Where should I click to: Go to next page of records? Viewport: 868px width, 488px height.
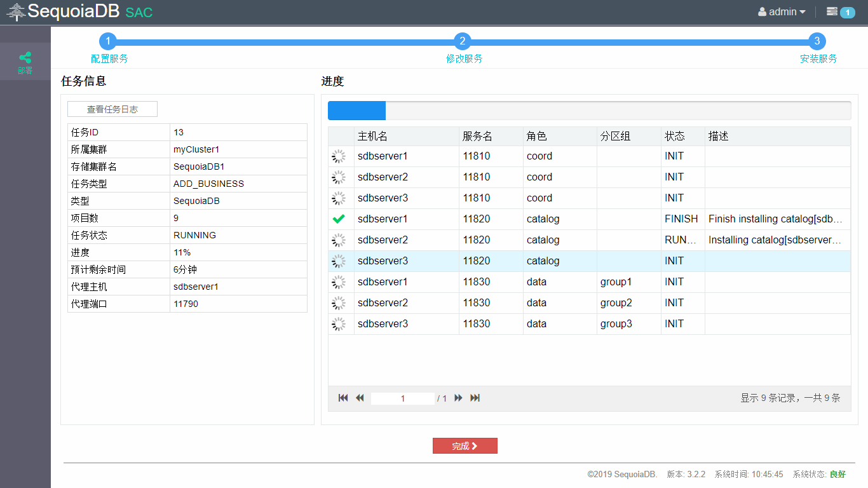click(x=458, y=398)
